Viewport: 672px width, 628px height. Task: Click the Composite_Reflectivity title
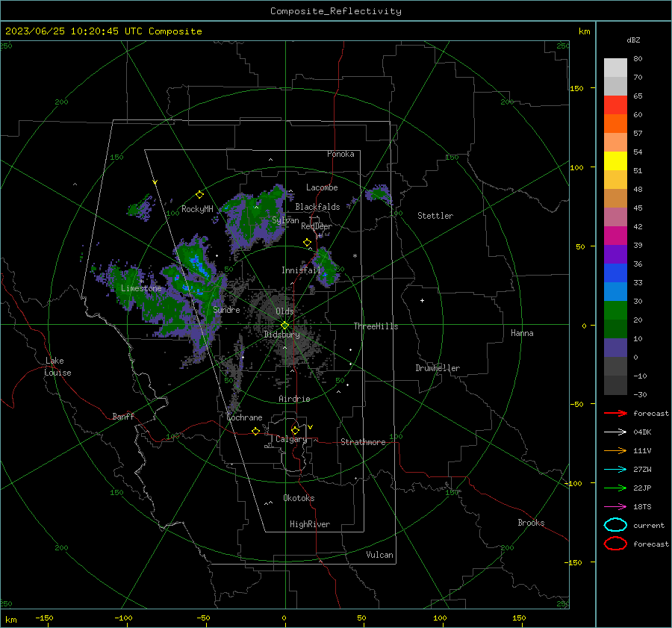(335, 11)
